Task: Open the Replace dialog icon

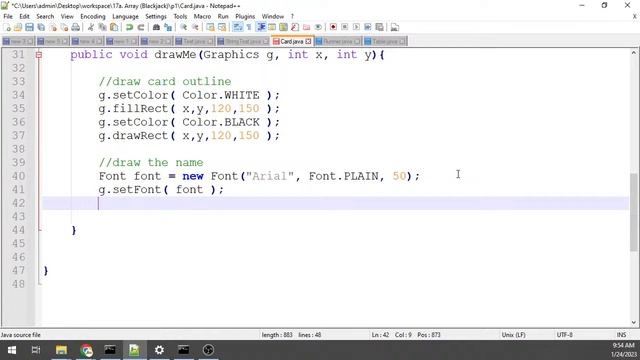Action: pyautogui.click(x=168, y=27)
